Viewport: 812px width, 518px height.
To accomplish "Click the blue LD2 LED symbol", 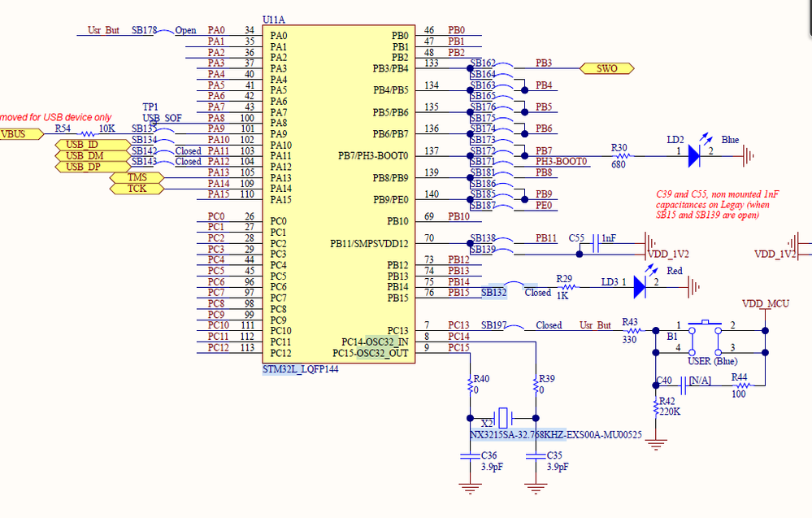I will coord(694,155).
